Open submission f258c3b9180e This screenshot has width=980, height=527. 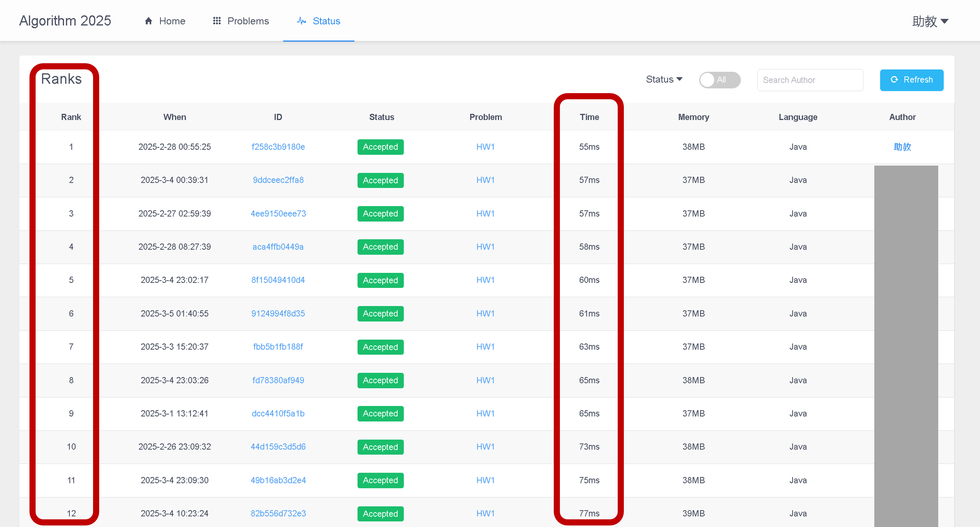278,147
